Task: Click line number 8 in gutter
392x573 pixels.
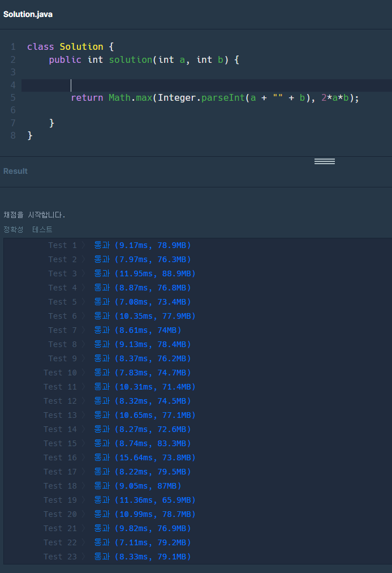Action: [x=13, y=135]
